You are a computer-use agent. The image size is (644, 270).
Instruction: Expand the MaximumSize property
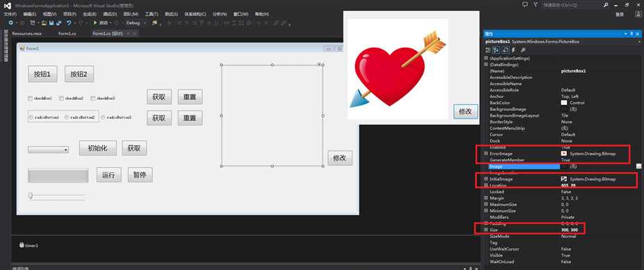click(486, 204)
